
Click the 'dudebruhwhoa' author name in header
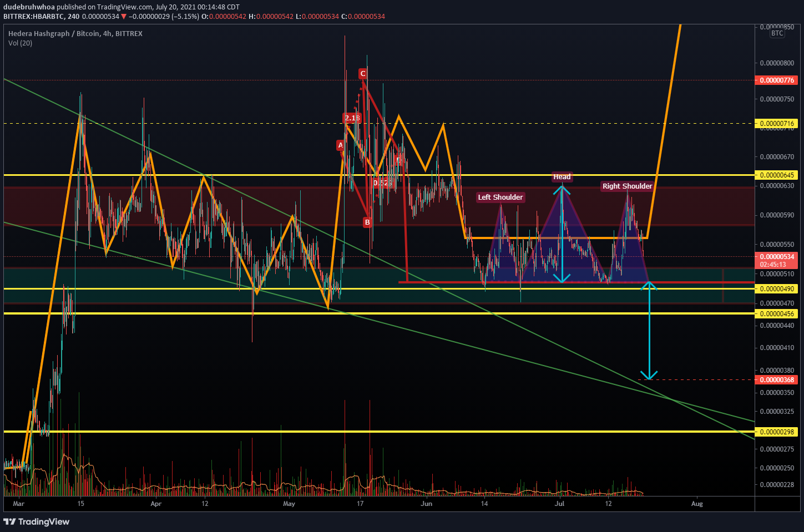[x=29, y=7]
